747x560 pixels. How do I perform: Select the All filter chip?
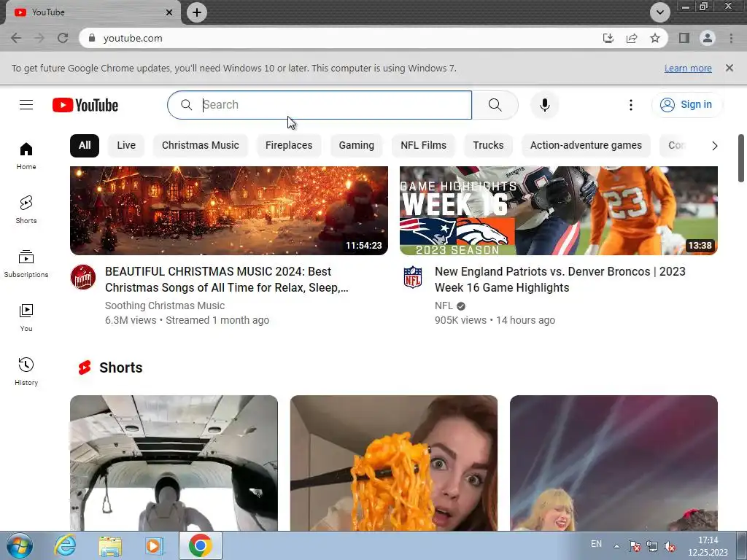pyautogui.click(x=85, y=145)
